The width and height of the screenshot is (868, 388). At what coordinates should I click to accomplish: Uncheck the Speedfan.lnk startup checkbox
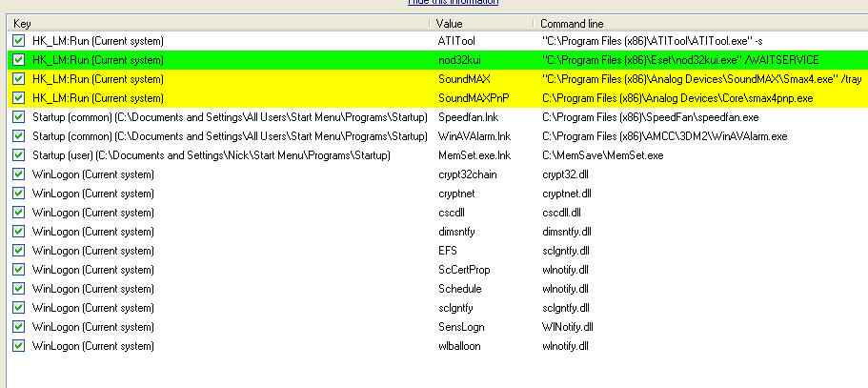pyautogui.click(x=19, y=117)
